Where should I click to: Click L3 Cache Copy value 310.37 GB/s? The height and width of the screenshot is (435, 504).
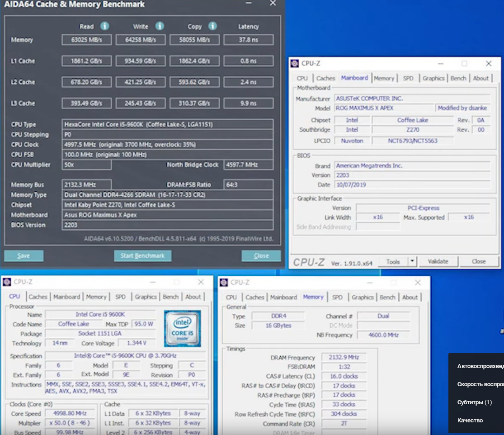[194, 103]
